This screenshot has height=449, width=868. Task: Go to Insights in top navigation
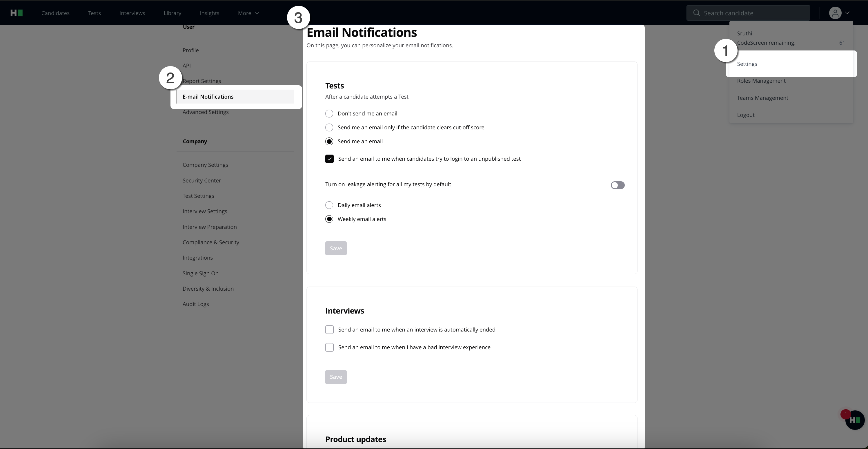click(209, 13)
